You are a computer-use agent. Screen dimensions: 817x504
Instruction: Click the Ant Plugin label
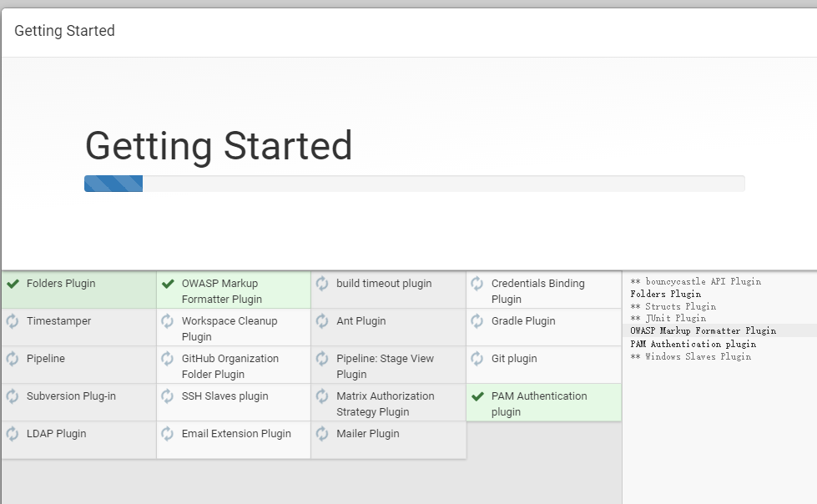(361, 321)
